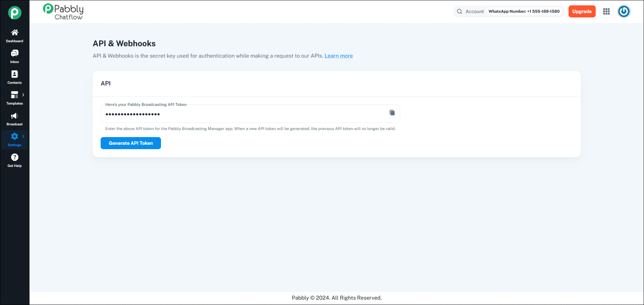Image resolution: width=644 pixels, height=305 pixels.
Task: Click into the API Token field
Action: tap(250, 114)
